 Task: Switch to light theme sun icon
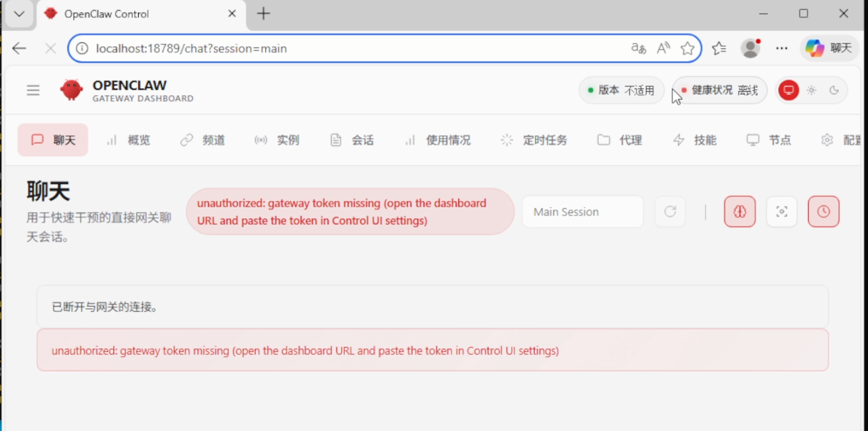coord(812,90)
